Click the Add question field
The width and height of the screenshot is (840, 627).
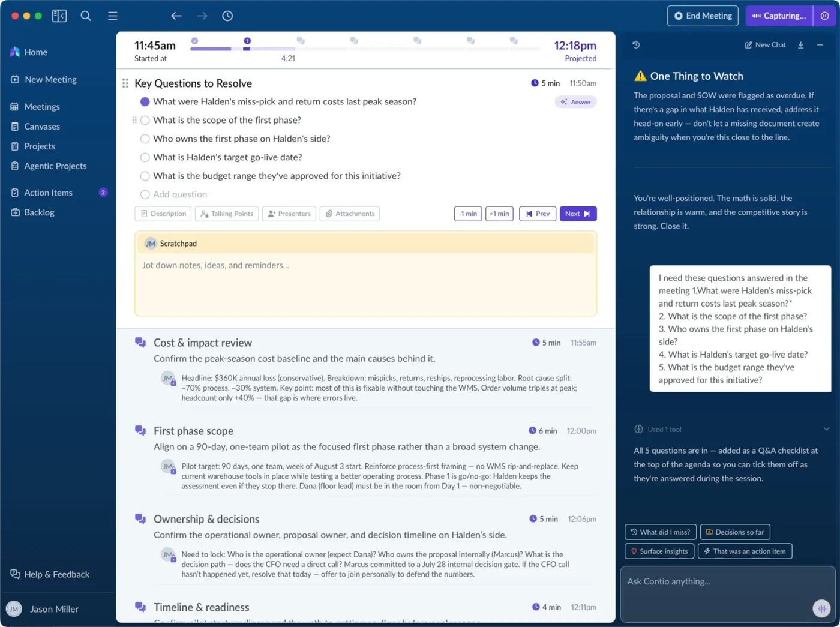[180, 194]
